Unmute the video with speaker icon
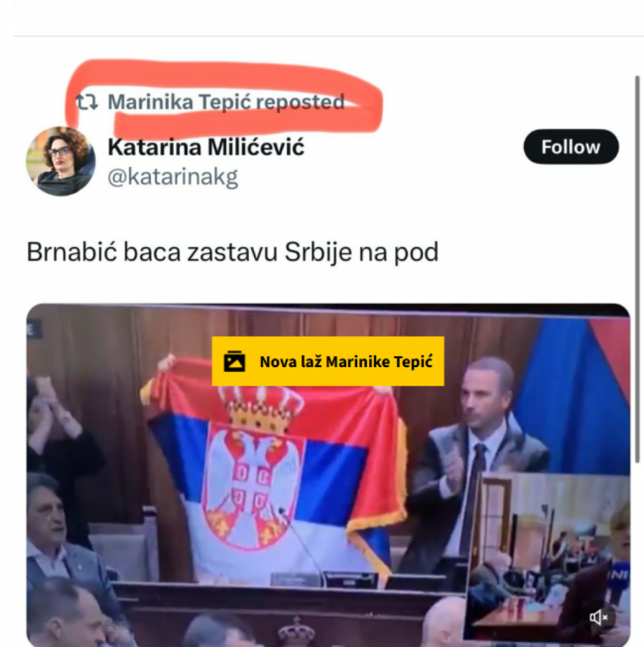This screenshot has width=644, height=647. point(599,617)
